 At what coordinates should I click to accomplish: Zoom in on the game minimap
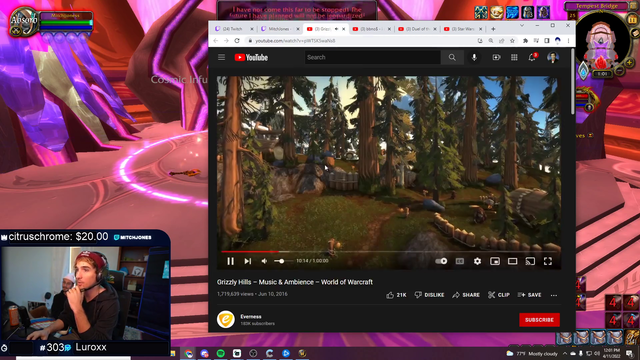point(629,63)
